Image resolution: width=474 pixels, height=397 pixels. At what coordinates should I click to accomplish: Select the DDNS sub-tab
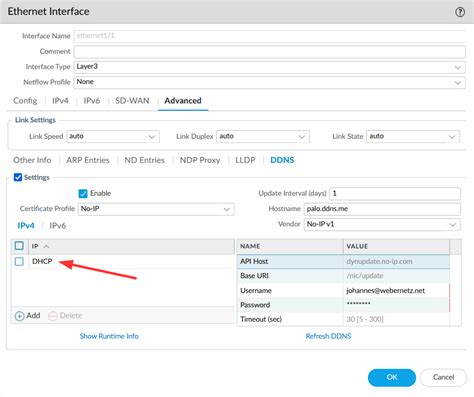coord(282,160)
